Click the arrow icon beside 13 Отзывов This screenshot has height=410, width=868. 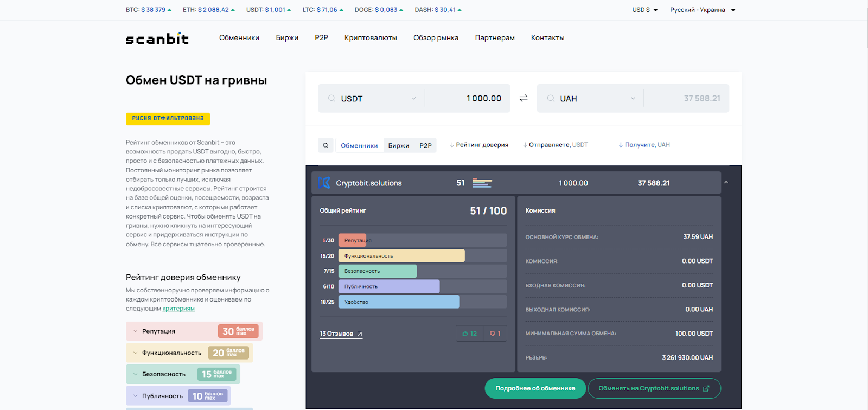(x=359, y=334)
